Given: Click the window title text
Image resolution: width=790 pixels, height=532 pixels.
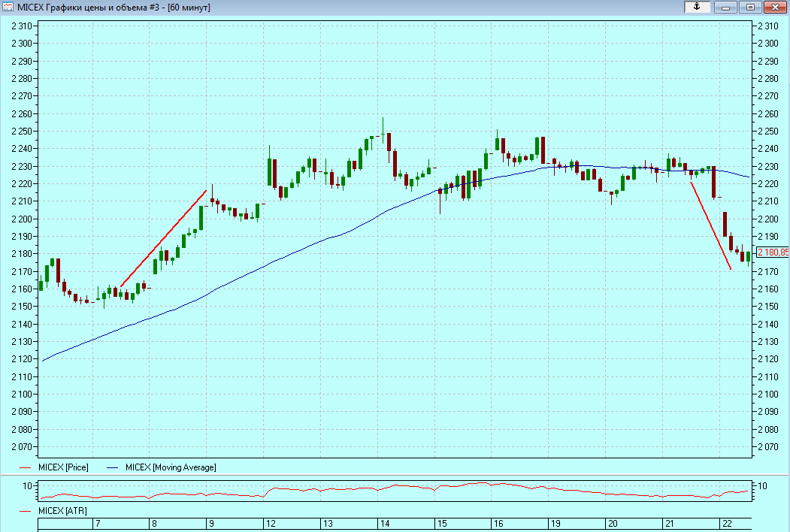Looking at the screenshot, I should 114,8.
